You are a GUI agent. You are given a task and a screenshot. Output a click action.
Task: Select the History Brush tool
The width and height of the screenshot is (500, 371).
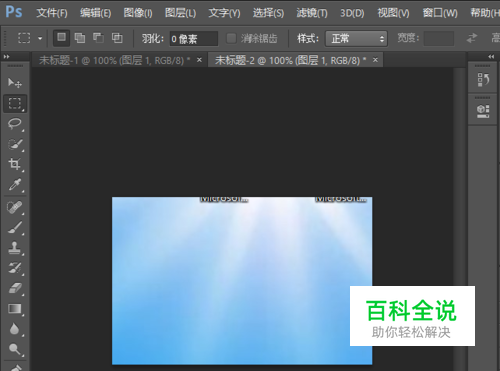[x=15, y=268]
